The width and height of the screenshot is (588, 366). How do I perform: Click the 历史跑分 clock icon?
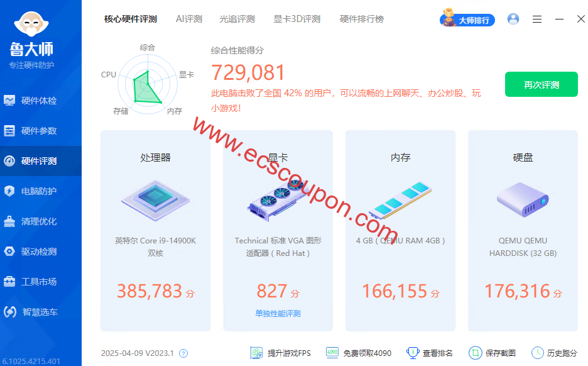pyautogui.click(x=537, y=353)
